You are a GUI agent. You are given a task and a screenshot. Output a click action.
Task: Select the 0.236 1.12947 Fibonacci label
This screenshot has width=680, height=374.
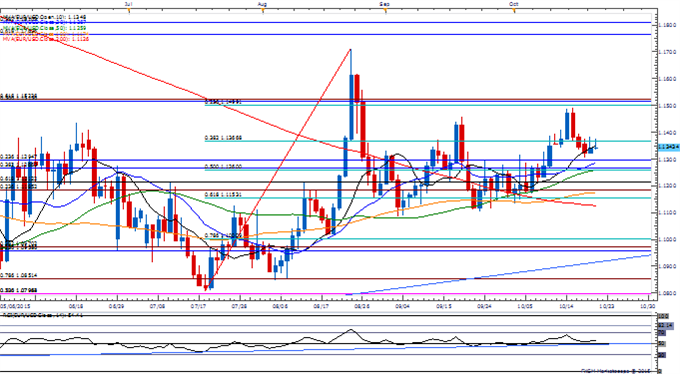18,156
